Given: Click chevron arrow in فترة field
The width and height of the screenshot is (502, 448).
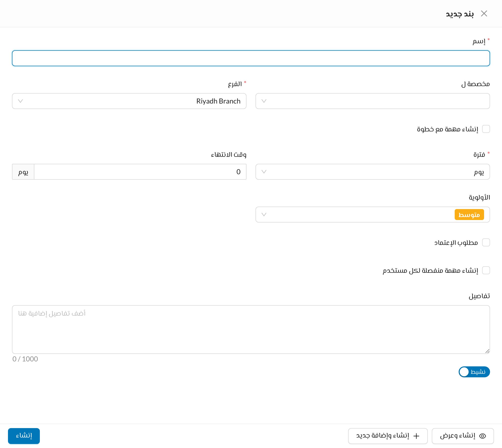Looking at the screenshot, I should pos(264,172).
